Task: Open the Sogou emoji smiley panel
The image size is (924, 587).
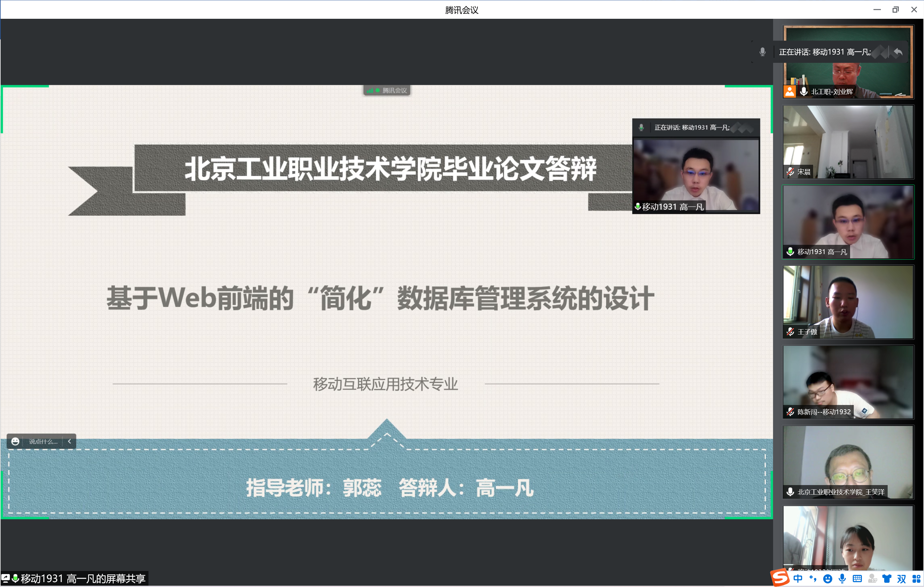Action: click(x=828, y=579)
